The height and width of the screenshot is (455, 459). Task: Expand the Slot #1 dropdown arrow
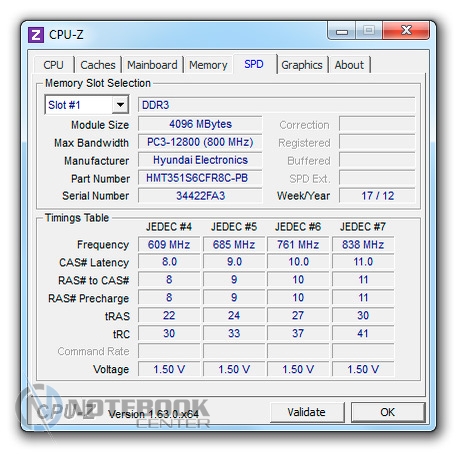tap(120, 105)
